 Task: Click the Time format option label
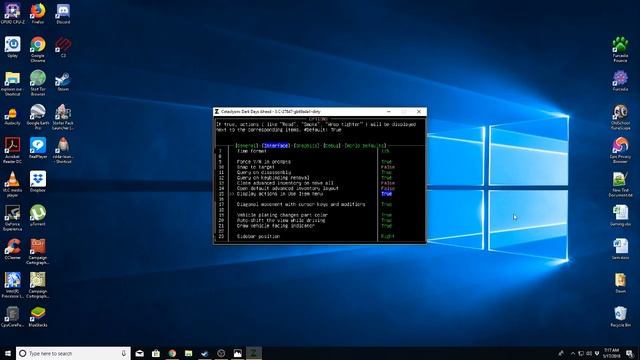pyautogui.click(x=251, y=151)
